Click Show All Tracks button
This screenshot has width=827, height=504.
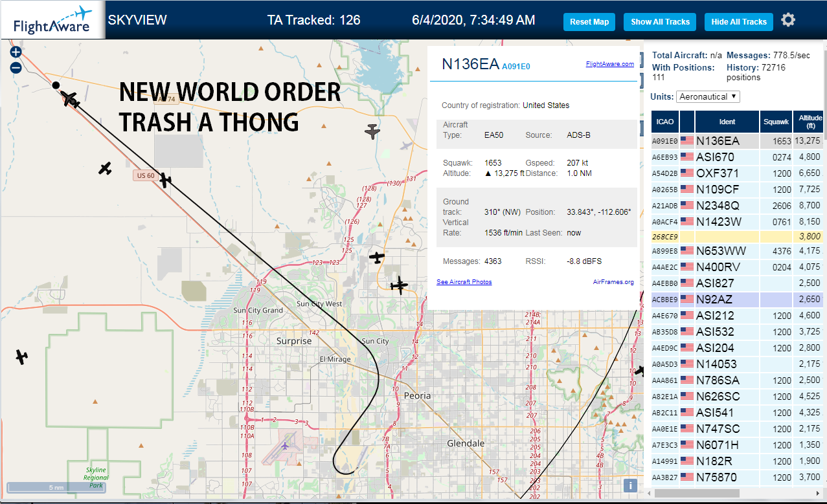point(661,22)
